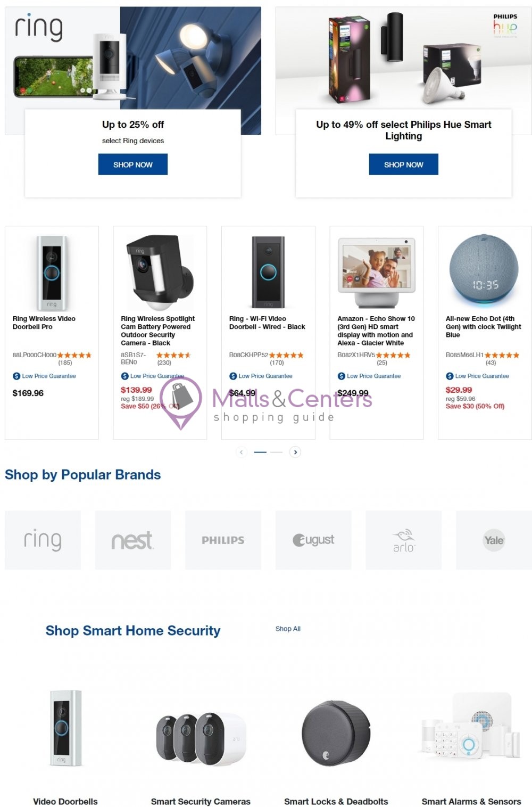Screen dimensions: 532x807
Task: Click the Ring Spotlight Cam product image
Action: (x=160, y=273)
